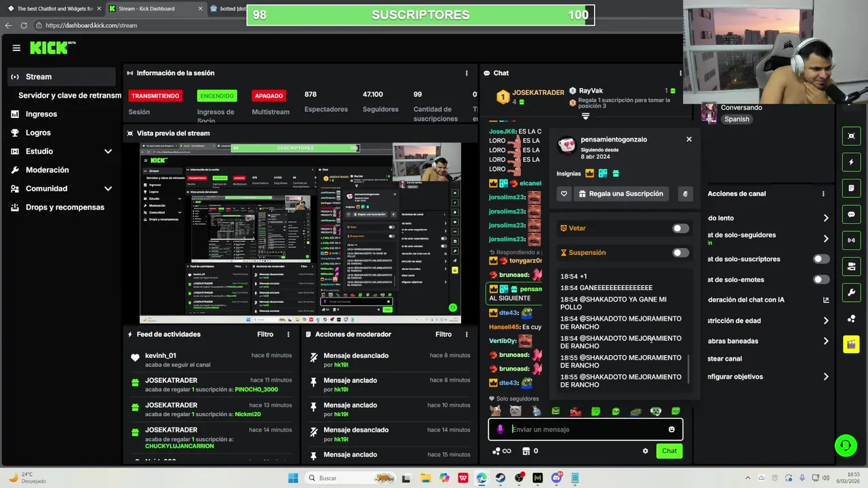Click the Enviar un mensaje field
868x488 pixels.
coord(585,429)
